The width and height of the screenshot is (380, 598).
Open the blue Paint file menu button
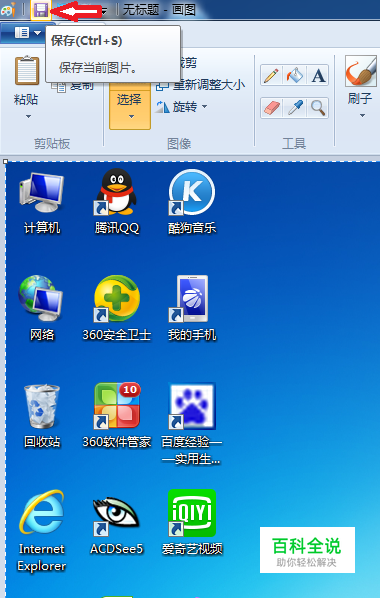coord(28,33)
